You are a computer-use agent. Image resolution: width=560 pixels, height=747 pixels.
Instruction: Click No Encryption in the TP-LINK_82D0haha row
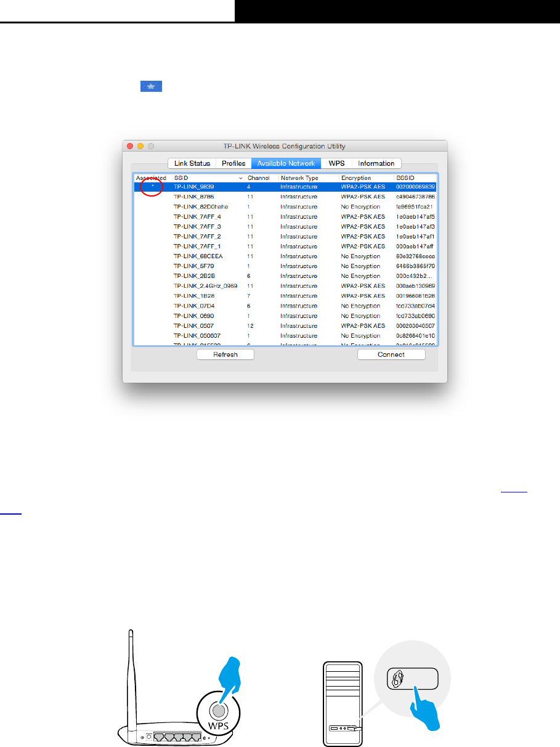360,206
